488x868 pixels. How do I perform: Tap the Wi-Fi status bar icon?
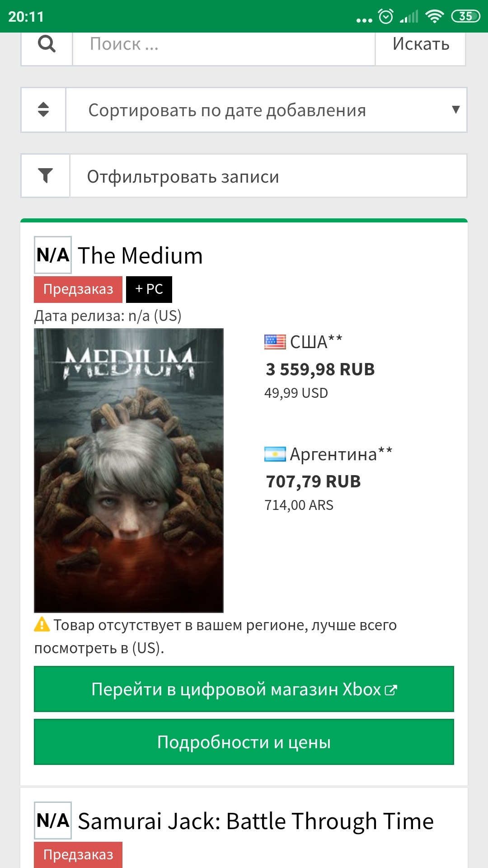[x=434, y=17]
